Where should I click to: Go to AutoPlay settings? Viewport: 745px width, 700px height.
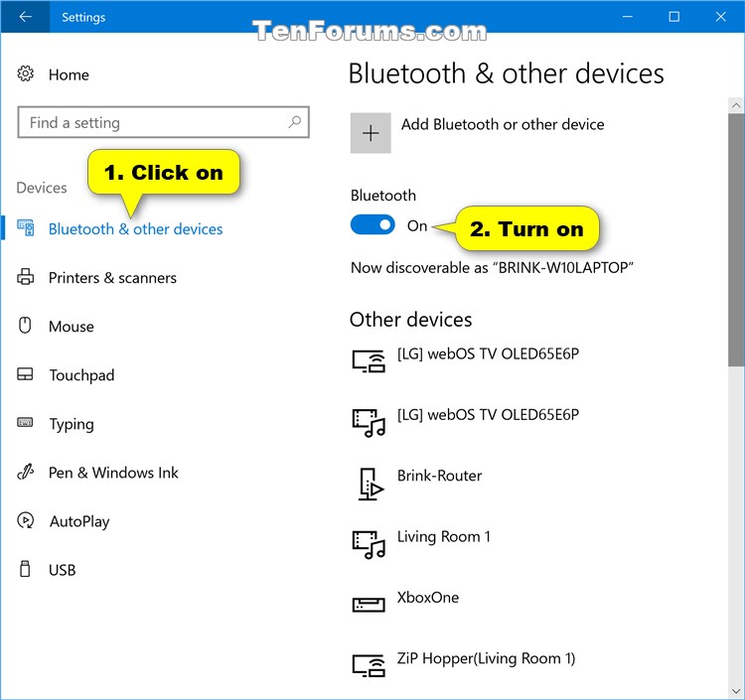[x=79, y=521]
